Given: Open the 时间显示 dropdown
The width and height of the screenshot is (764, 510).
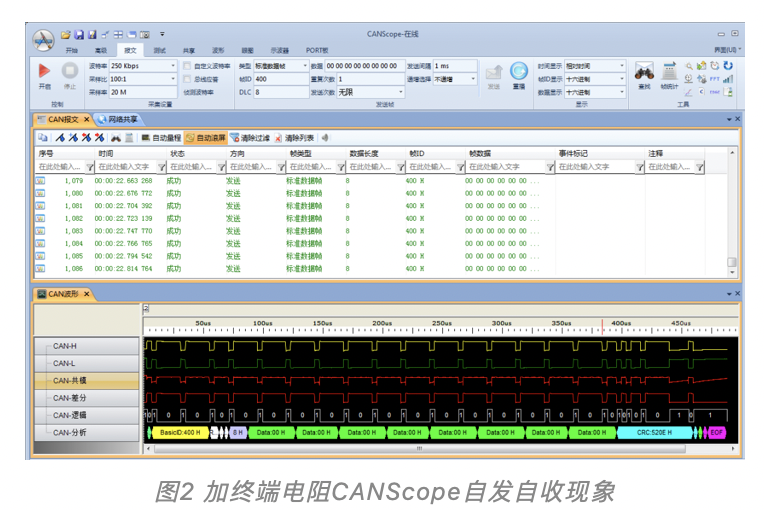Looking at the screenshot, I should tap(622, 66).
